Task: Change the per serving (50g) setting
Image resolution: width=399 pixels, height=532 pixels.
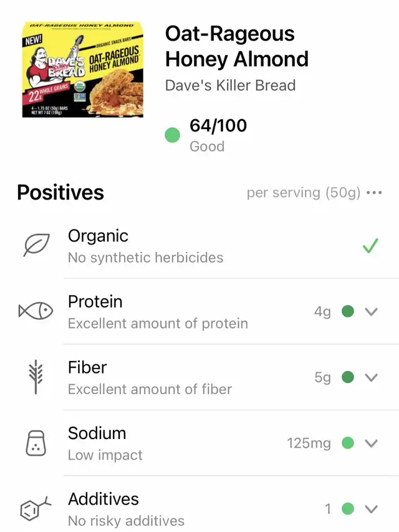Action: tap(304, 193)
